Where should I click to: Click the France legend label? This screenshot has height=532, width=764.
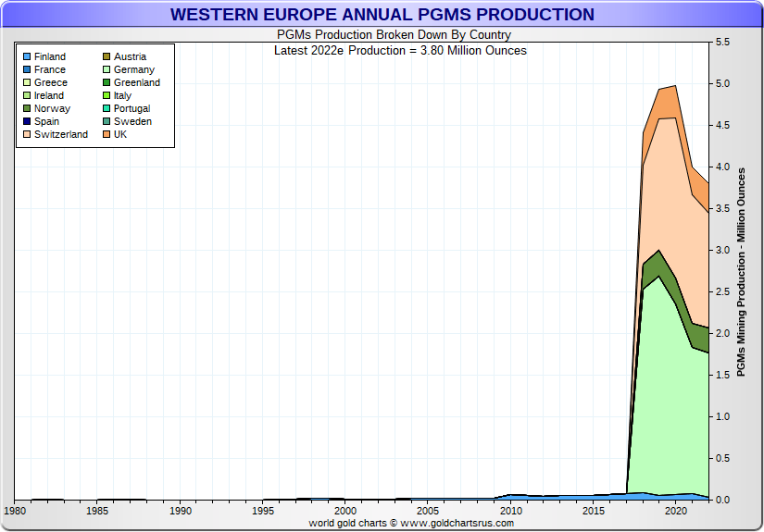50,70
